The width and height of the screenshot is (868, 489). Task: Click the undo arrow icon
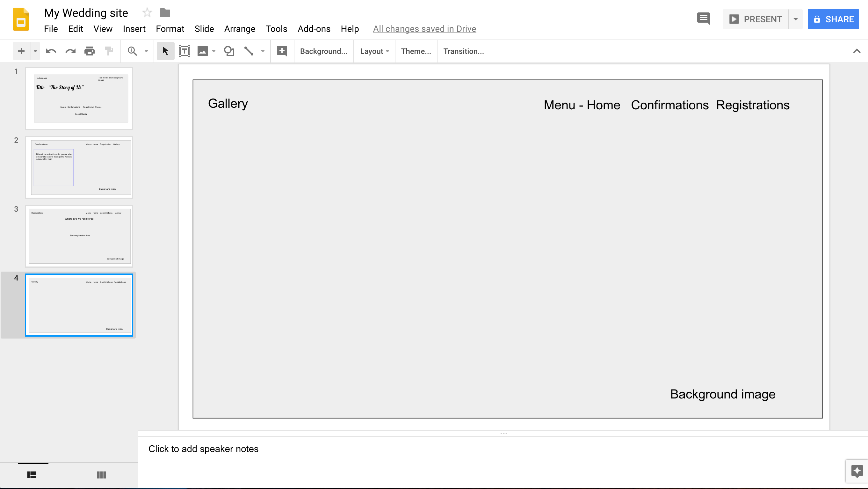[51, 51]
